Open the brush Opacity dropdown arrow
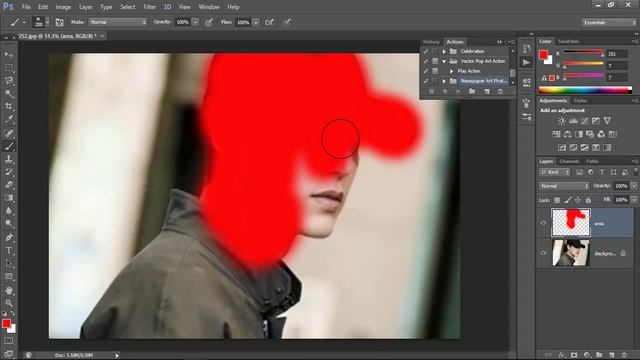The image size is (640, 360). click(x=195, y=22)
